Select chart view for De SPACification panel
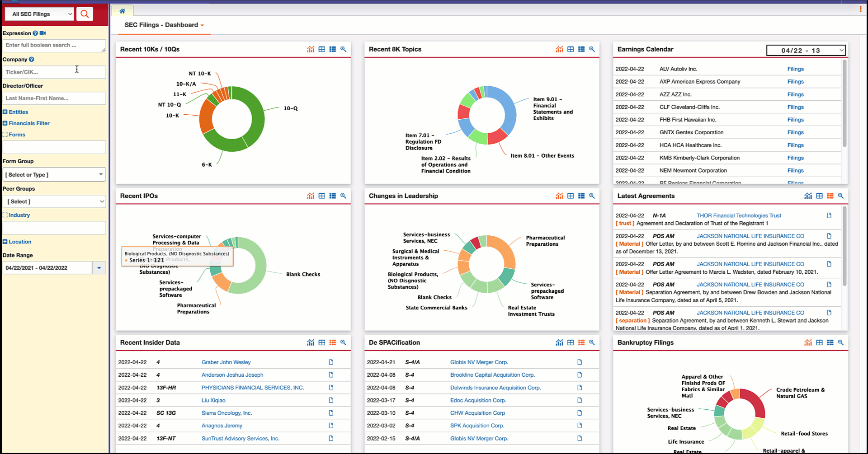The height and width of the screenshot is (454, 868). (x=559, y=342)
